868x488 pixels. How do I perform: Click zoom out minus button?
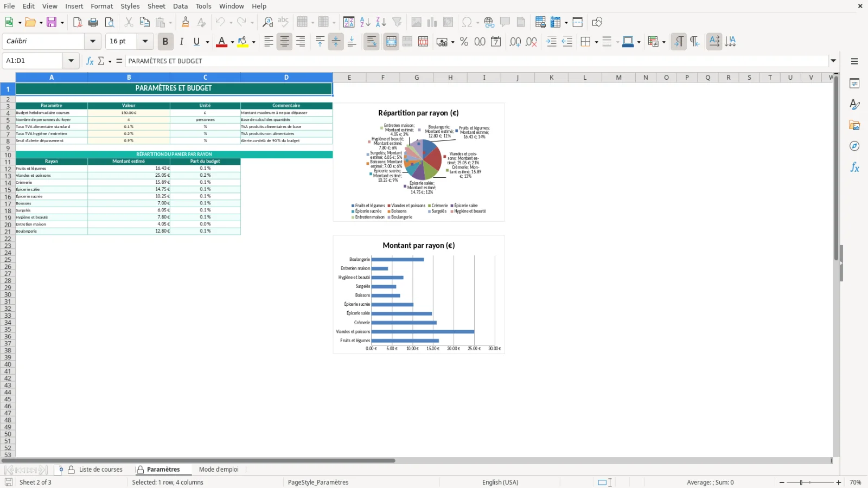pyautogui.click(x=782, y=483)
